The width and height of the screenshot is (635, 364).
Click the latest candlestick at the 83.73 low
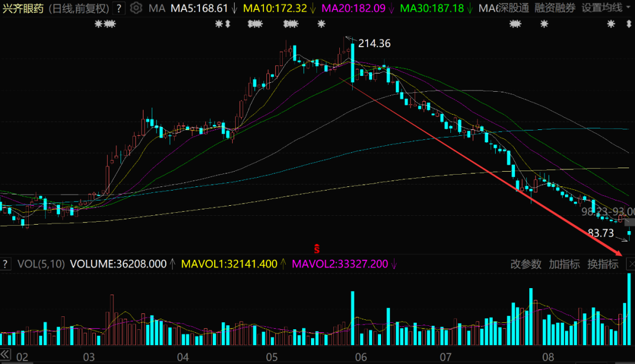tap(629, 233)
